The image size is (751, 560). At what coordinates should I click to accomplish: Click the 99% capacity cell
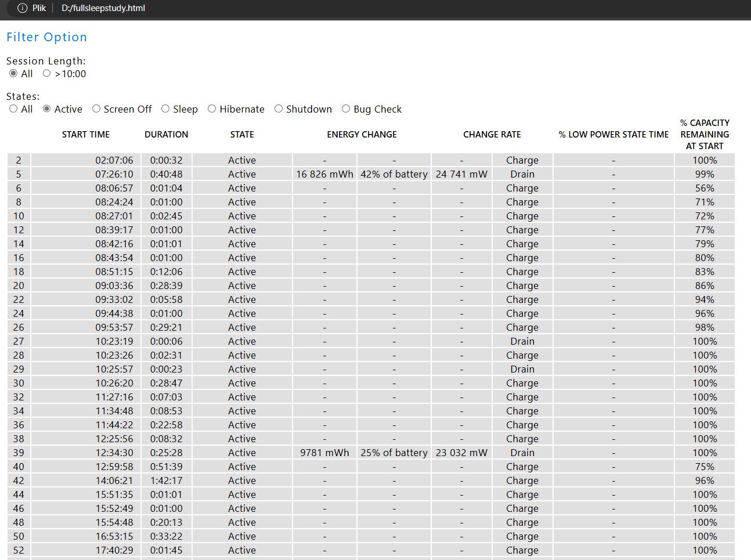pyautogui.click(x=705, y=174)
